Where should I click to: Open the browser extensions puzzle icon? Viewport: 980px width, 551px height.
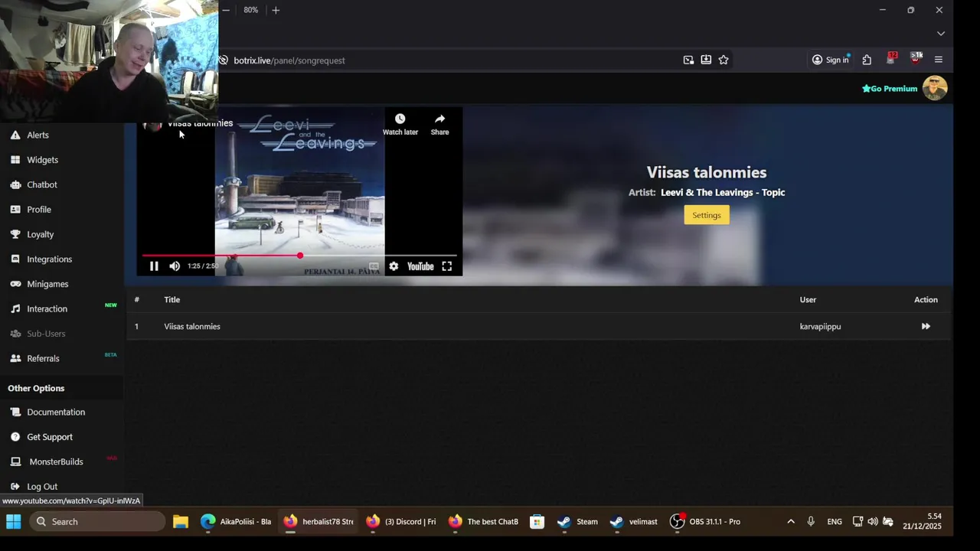tap(867, 60)
